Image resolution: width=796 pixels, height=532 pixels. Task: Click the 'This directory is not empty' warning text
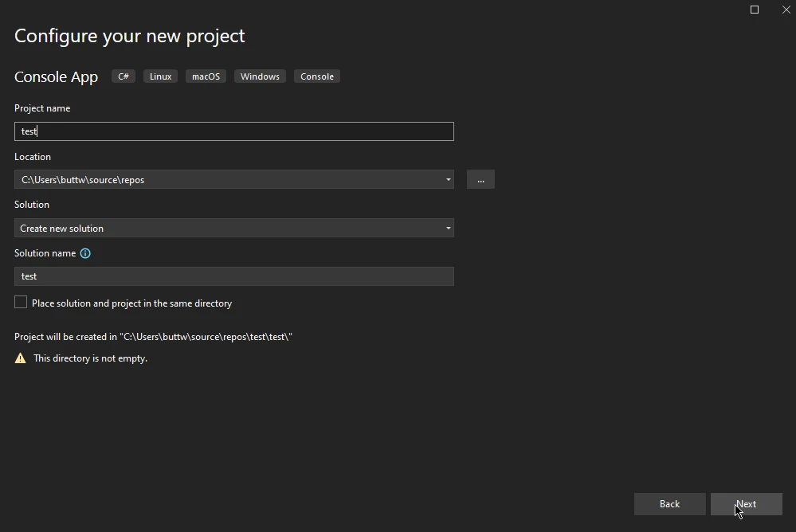[x=90, y=358]
